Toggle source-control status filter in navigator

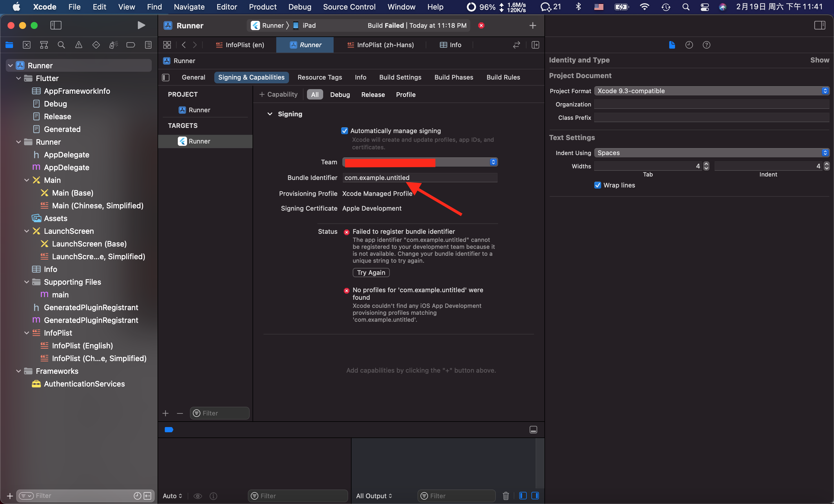pos(148,496)
